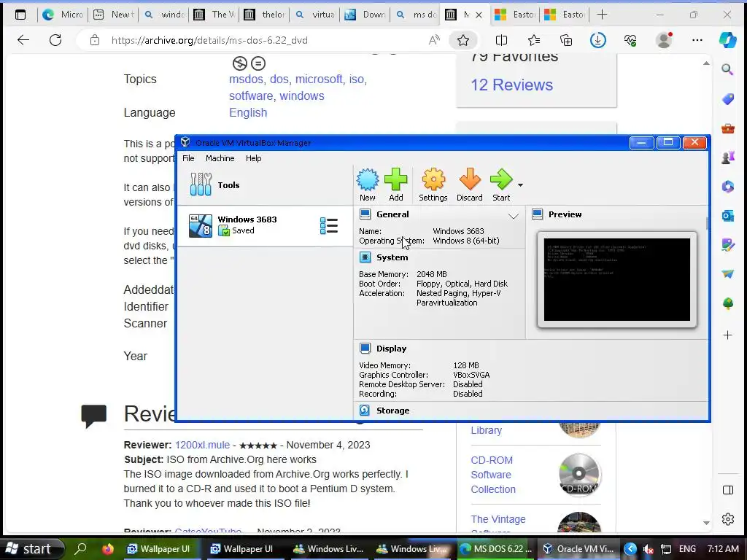The image size is (747, 560).
Task: Add page to favorites star
Action: click(462, 41)
